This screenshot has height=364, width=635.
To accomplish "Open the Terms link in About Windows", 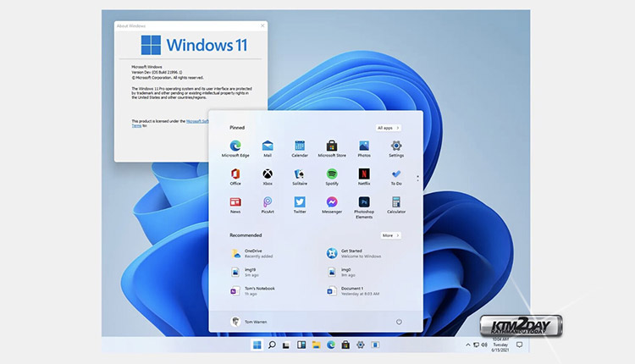I will pos(136,126).
